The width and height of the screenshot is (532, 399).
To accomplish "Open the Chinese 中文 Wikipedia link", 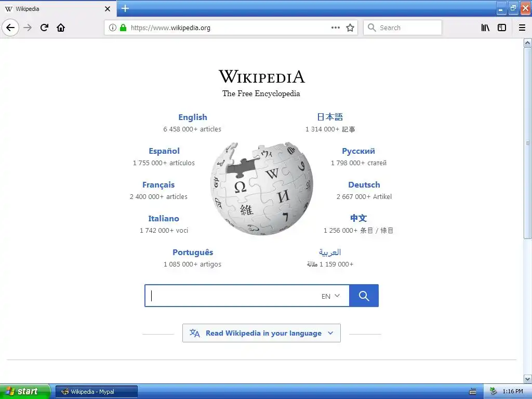I will (x=358, y=218).
